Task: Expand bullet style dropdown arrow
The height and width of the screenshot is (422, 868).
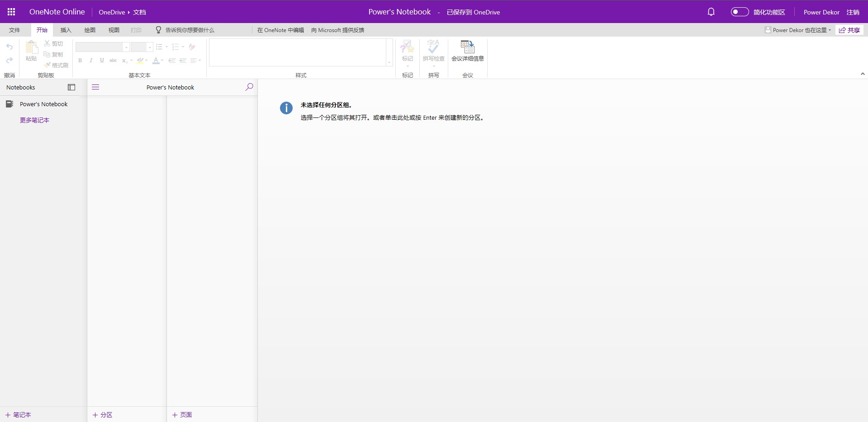Action: pos(167,47)
